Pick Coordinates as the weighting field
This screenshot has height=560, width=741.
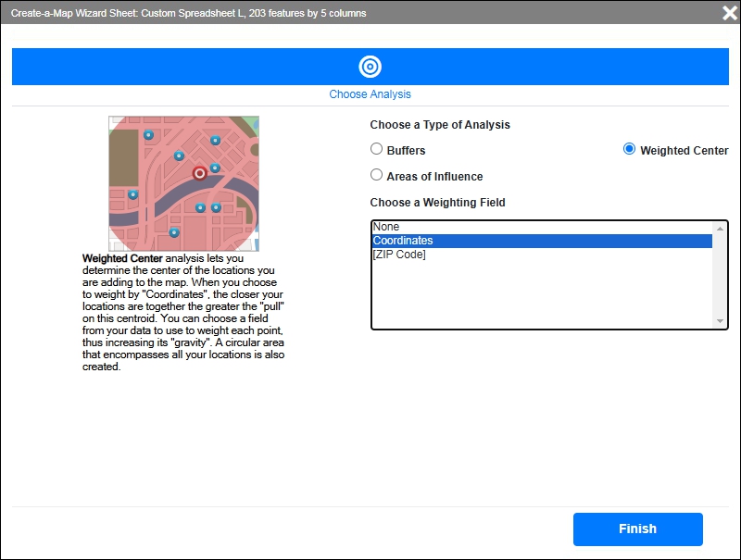point(403,241)
